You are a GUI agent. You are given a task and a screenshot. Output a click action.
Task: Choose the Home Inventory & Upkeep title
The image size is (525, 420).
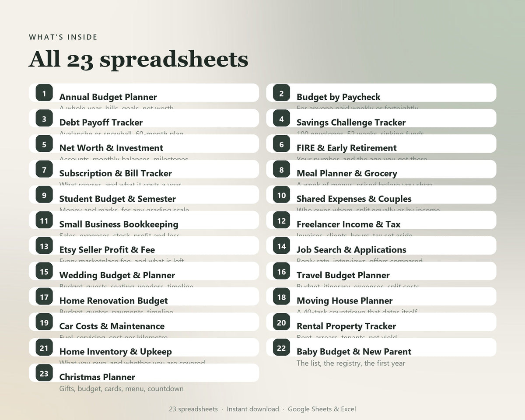115,352
